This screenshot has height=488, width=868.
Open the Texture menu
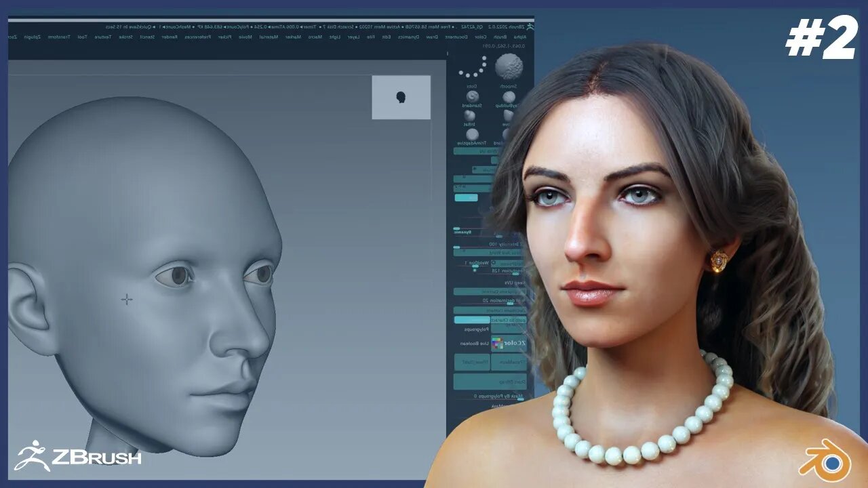[x=103, y=37]
